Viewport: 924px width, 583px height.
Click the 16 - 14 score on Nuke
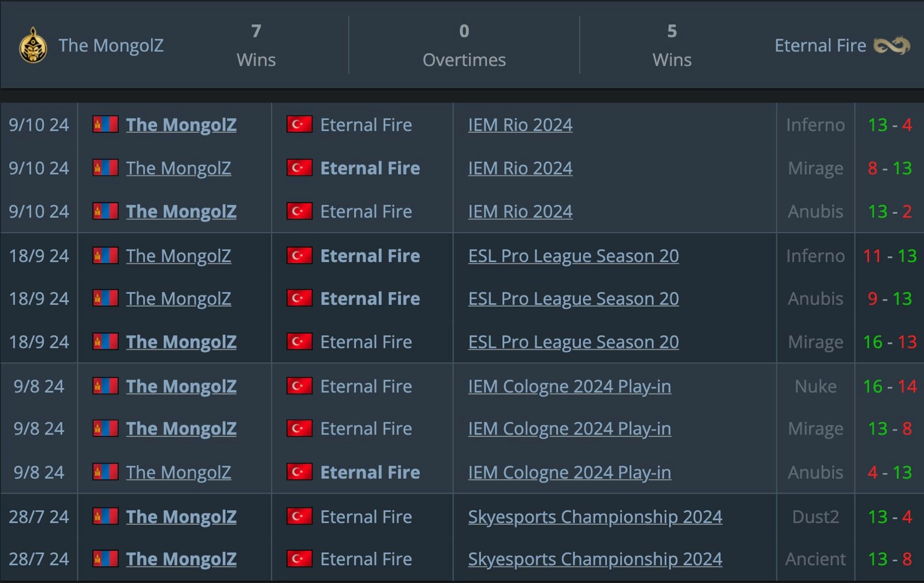point(889,386)
